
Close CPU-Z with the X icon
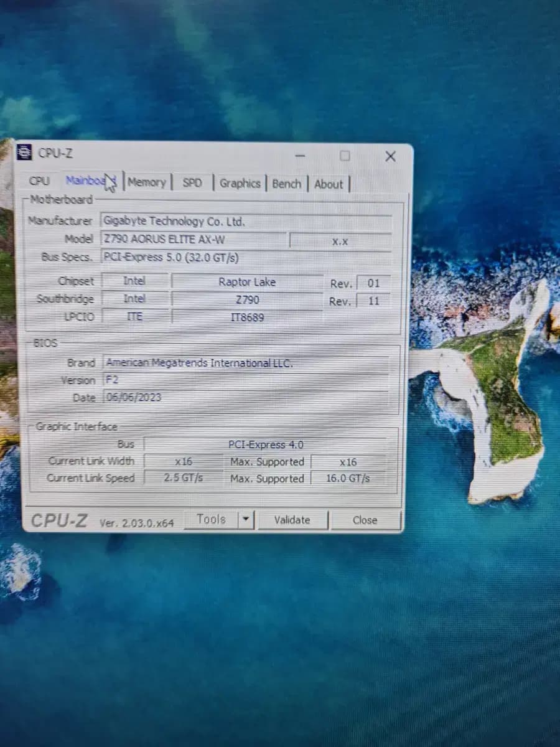[x=390, y=156]
